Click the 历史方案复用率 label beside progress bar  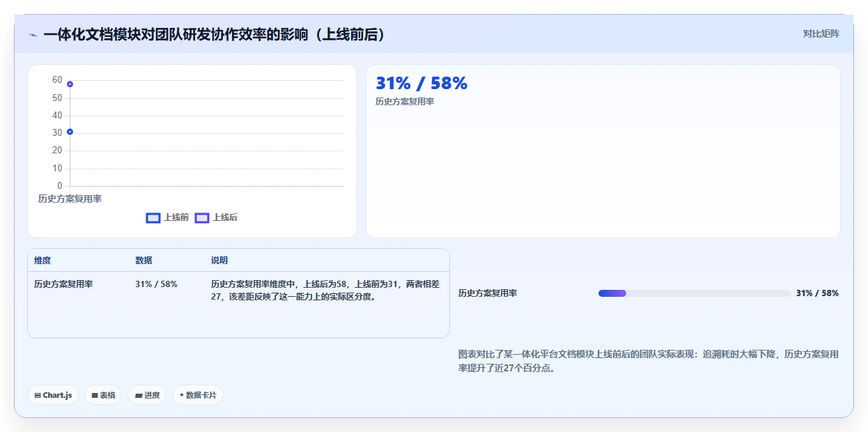pyautogui.click(x=488, y=293)
